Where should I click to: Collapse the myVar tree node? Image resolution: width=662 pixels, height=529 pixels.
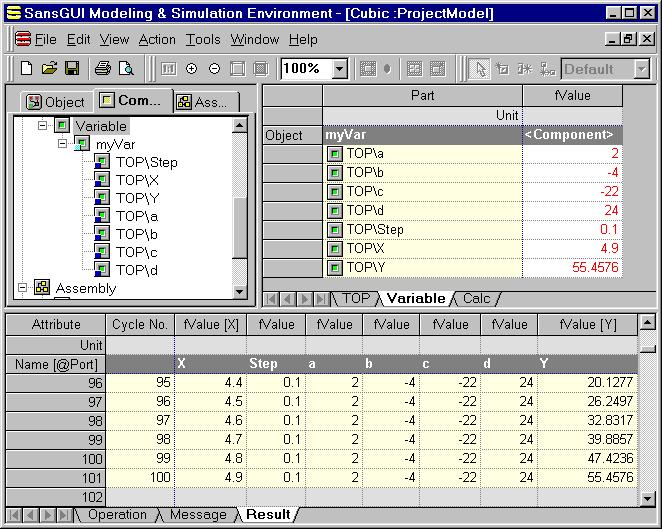pyautogui.click(x=62, y=145)
